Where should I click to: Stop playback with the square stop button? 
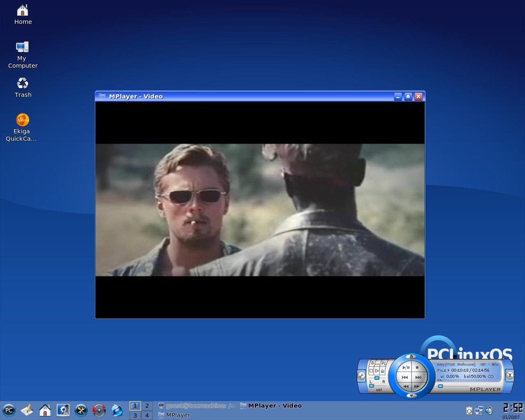(x=417, y=367)
